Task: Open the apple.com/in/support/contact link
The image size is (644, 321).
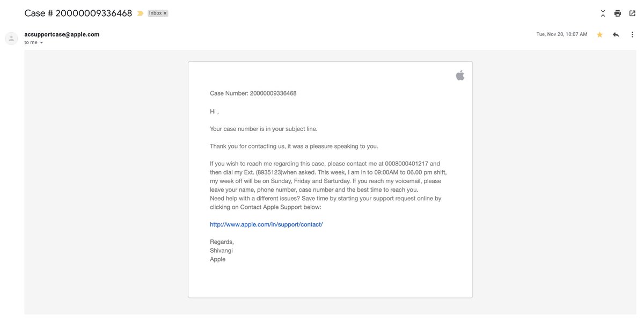Action: 266,224
